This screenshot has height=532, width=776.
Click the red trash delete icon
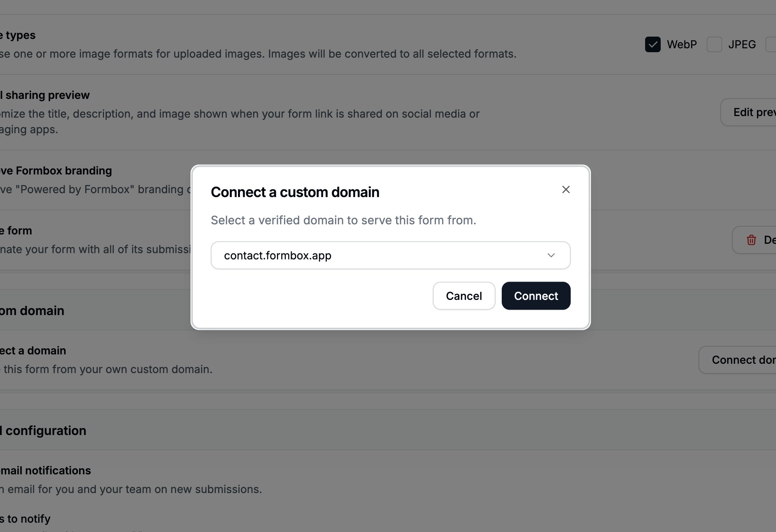pyautogui.click(x=751, y=240)
